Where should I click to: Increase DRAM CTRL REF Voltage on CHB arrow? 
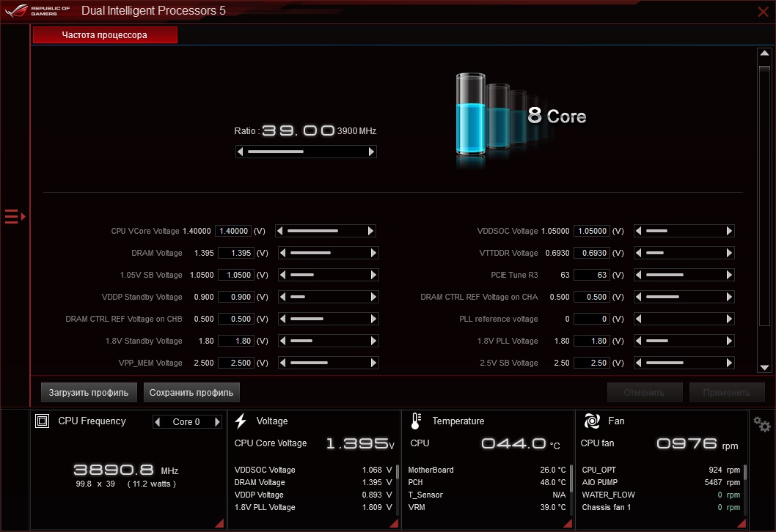tap(373, 319)
